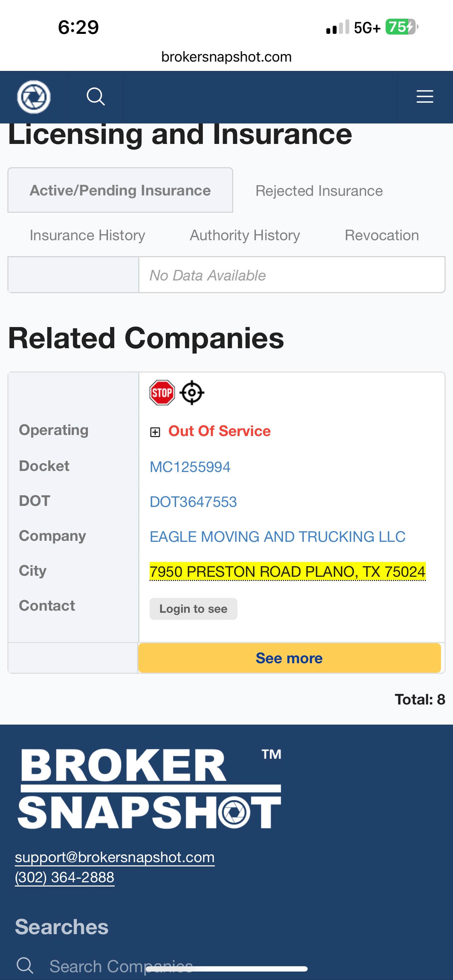Switch to the Rejected Insurance tab
453x980 pixels.
tap(319, 190)
